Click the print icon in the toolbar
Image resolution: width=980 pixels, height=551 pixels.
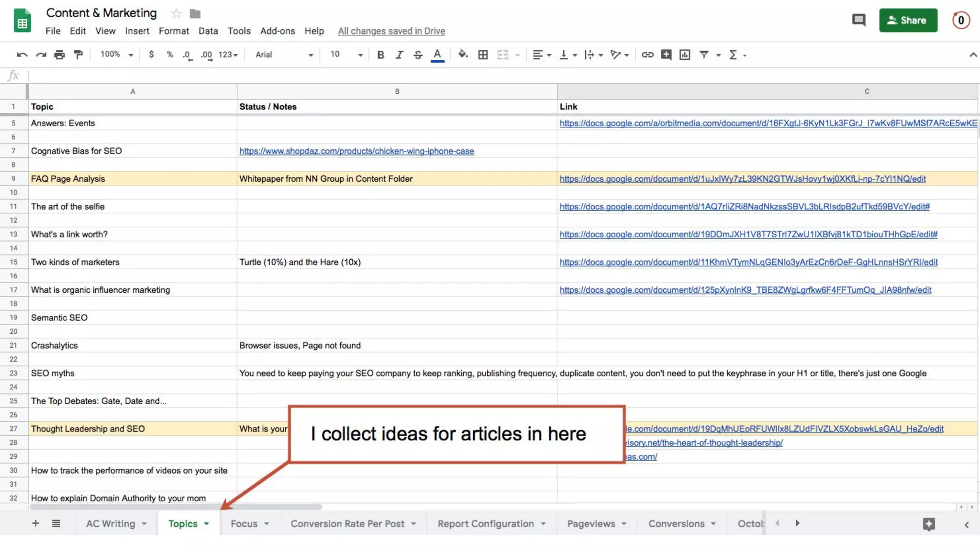[x=59, y=55]
